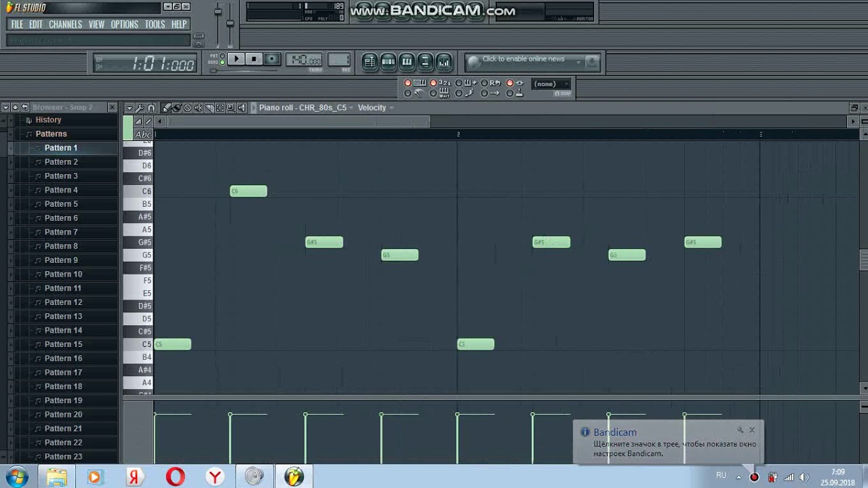Open the Playlist window button
The height and width of the screenshot is (488, 868).
(370, 62)
